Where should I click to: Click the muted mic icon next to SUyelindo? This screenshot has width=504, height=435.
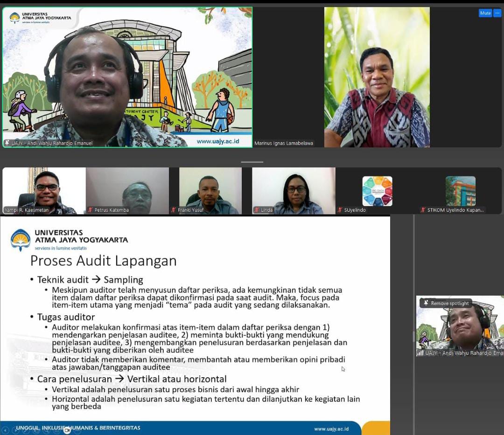(x=339, y=210)
